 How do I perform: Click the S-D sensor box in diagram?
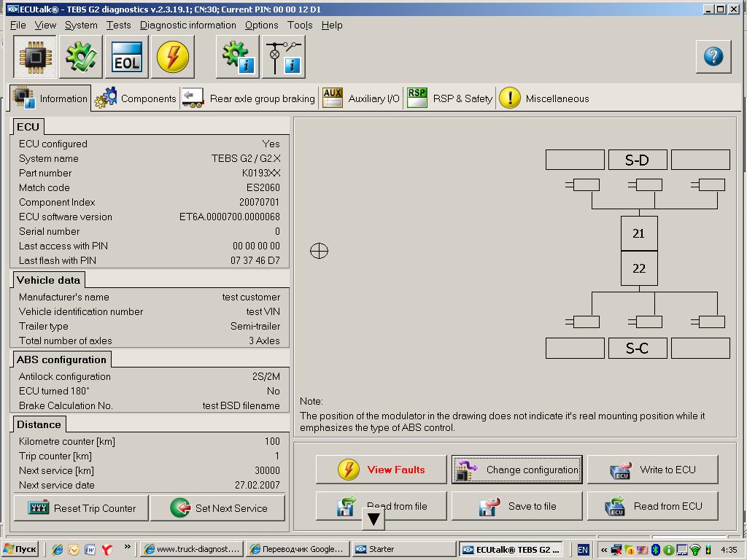(638, 160)
